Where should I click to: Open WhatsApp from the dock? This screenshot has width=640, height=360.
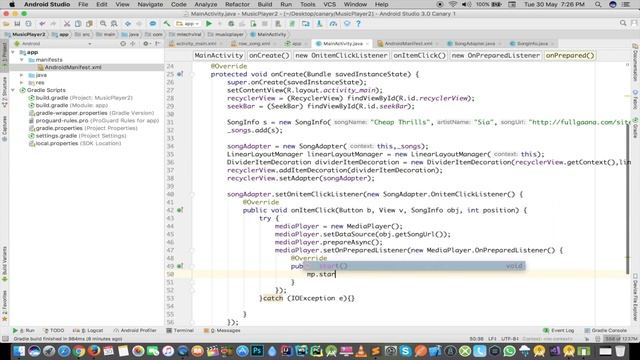click(x=509, y=351)
